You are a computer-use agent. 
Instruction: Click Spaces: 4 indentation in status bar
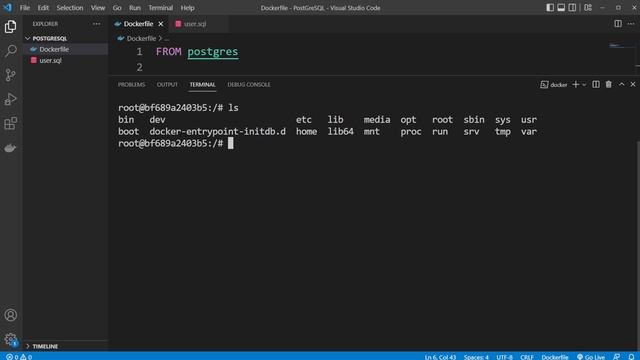(476, 357)
